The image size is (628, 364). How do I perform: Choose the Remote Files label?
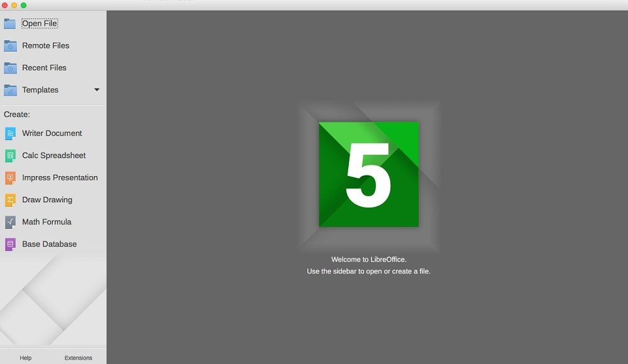[46, 46]
